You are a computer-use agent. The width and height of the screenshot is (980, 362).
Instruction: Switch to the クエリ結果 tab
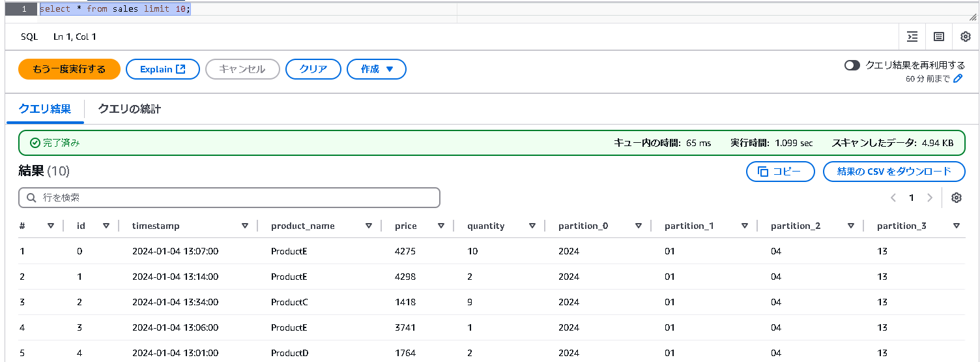tap(45, 109)
